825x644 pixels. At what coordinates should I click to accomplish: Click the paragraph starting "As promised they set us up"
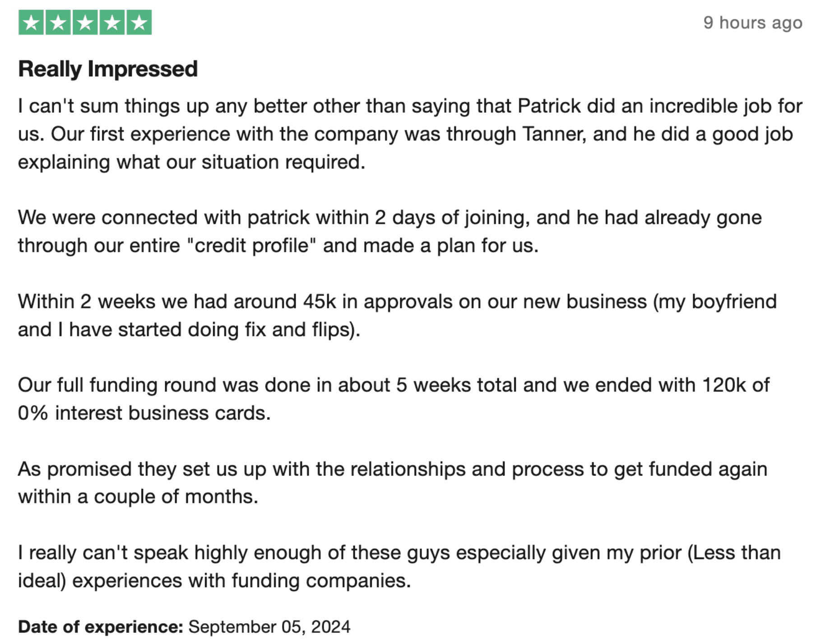point(393,483)
